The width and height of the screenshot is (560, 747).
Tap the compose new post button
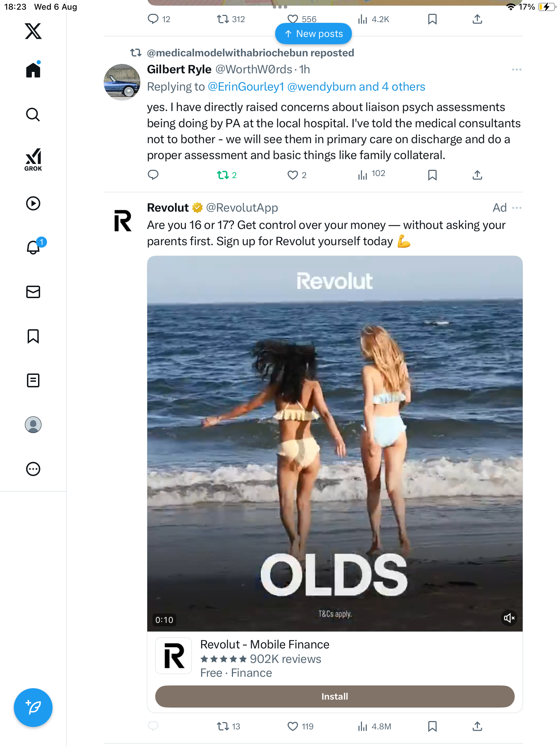pos(33,708)
